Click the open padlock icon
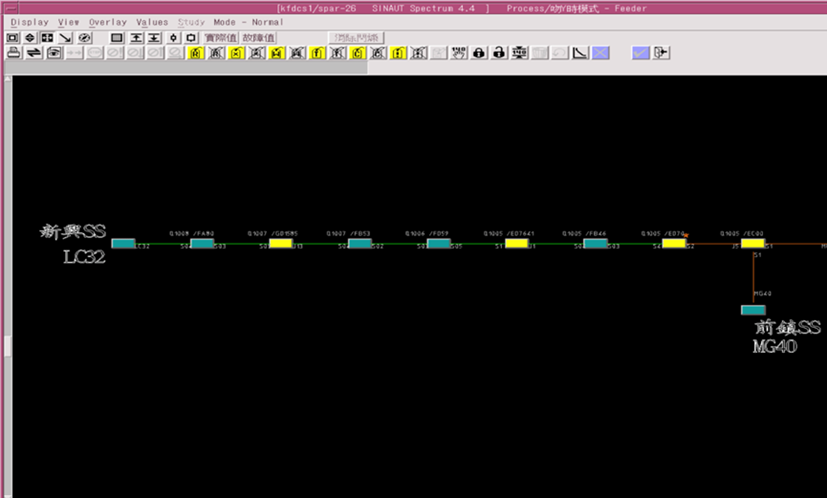The image size is (827, 498). tap(499, 53)
